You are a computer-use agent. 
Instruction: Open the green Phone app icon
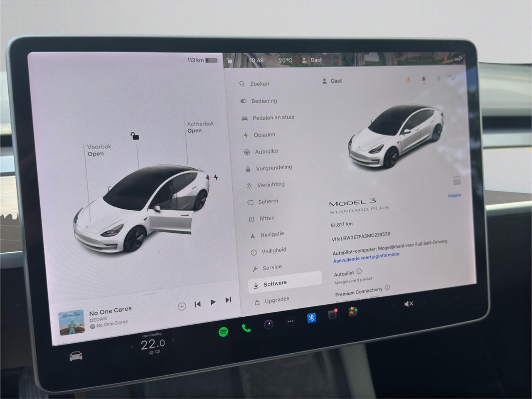pos(246,328)
